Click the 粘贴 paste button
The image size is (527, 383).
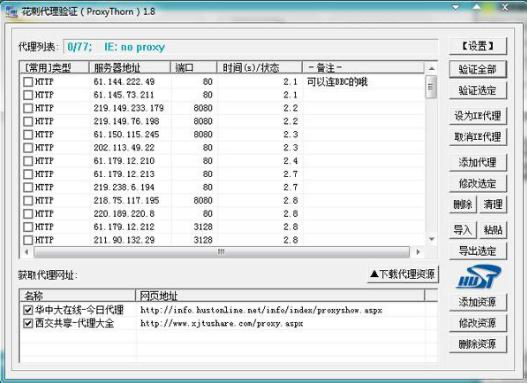tap(493, 230)
